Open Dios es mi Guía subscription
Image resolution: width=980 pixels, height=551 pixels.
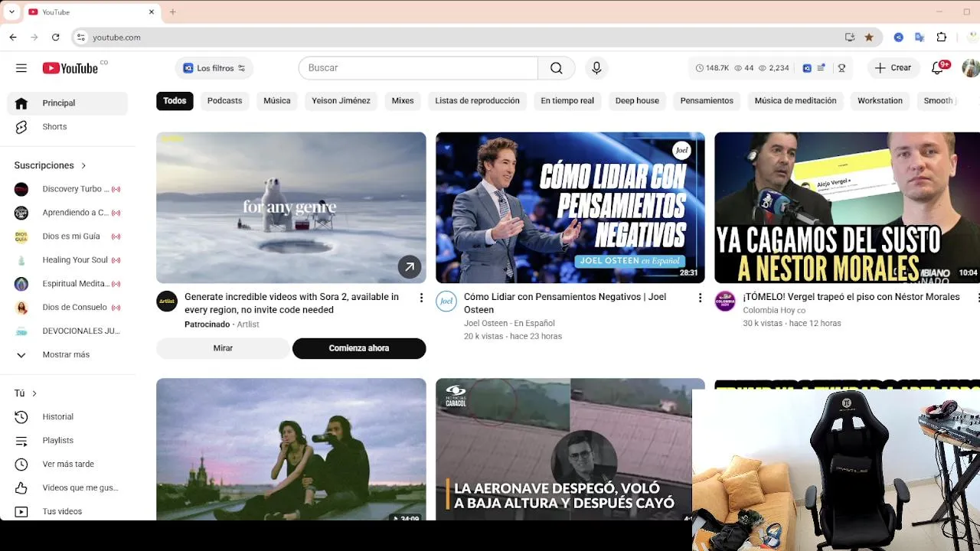[67, 236]
